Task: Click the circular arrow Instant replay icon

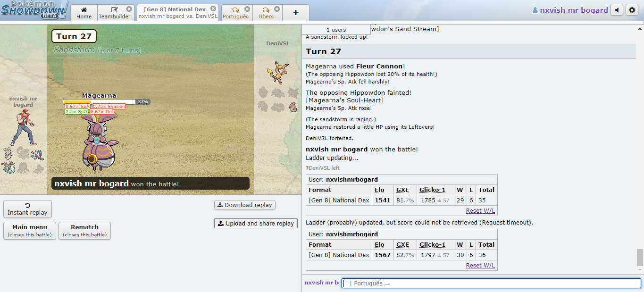Action: click(27, 206)
